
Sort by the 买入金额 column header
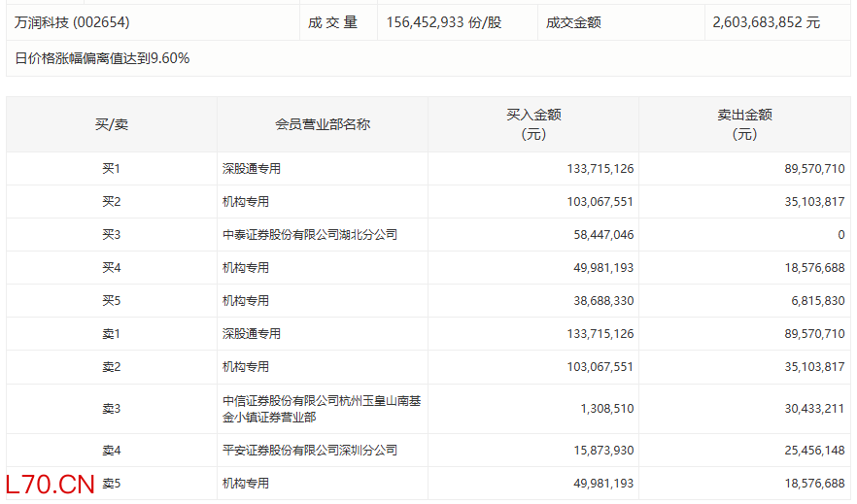pyautogui.click(x=533, y=124)
